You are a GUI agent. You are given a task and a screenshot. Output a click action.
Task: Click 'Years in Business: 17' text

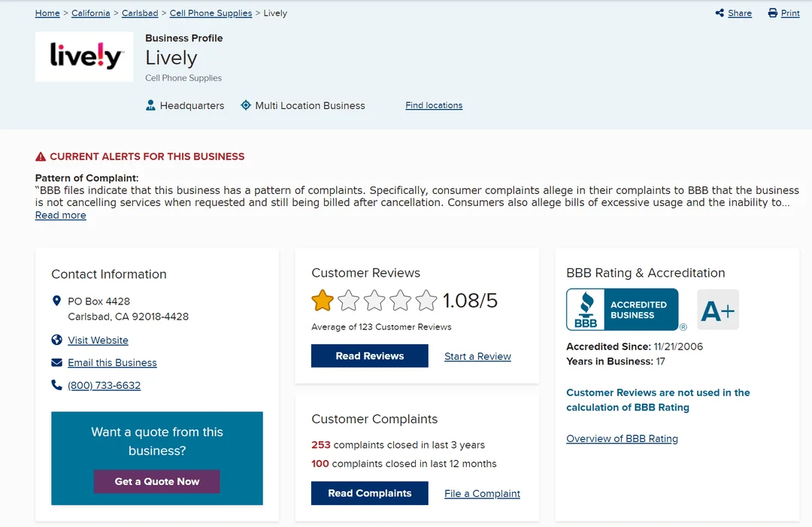[615, 362]
